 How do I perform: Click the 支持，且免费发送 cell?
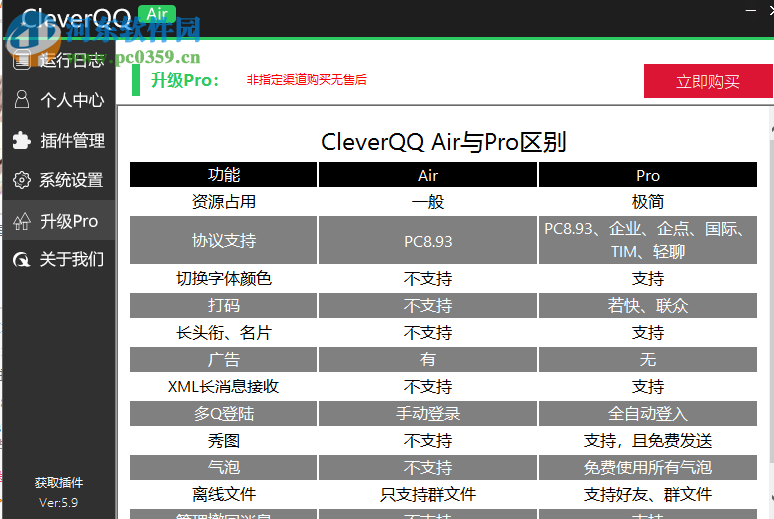tap(648, 440)
